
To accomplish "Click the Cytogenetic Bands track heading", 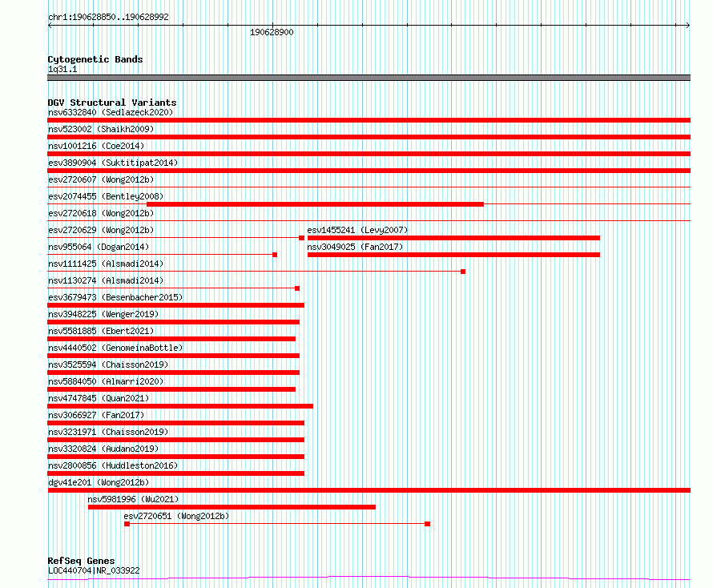I will [95, 59].
